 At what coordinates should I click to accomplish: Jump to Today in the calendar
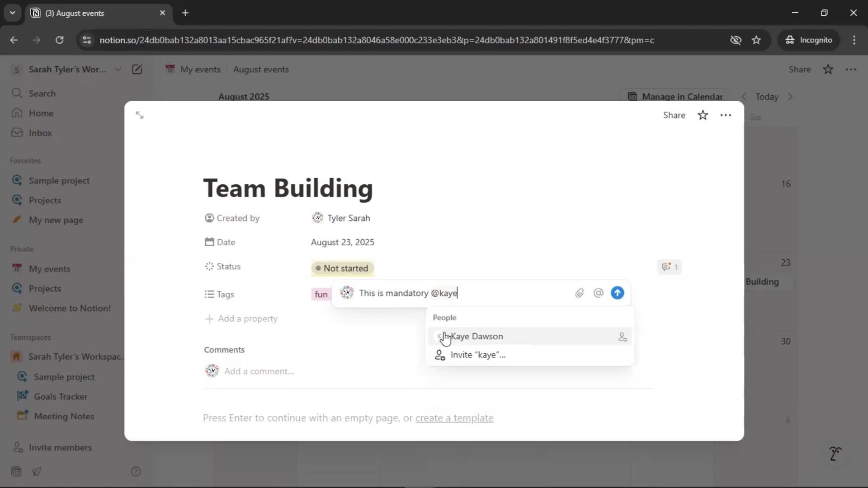pos(767,97)
